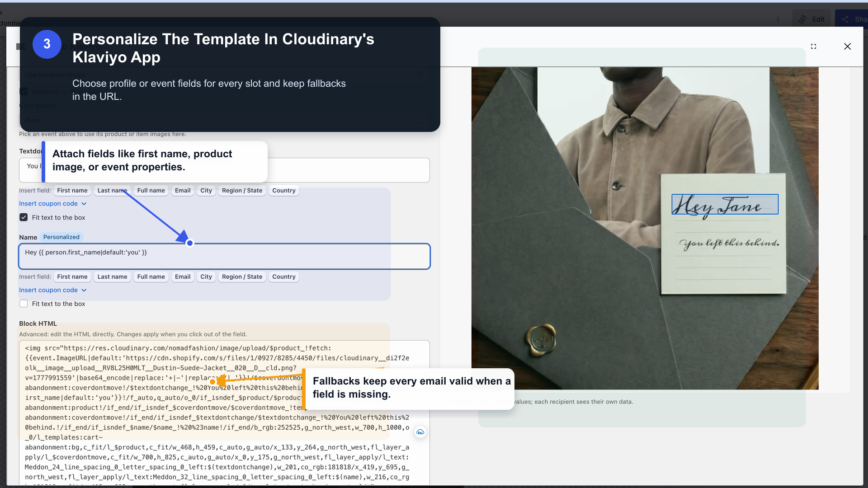The image size is (868, 488).
Task: Insert First name into Textdontchange field
Action: click(72, 191)
